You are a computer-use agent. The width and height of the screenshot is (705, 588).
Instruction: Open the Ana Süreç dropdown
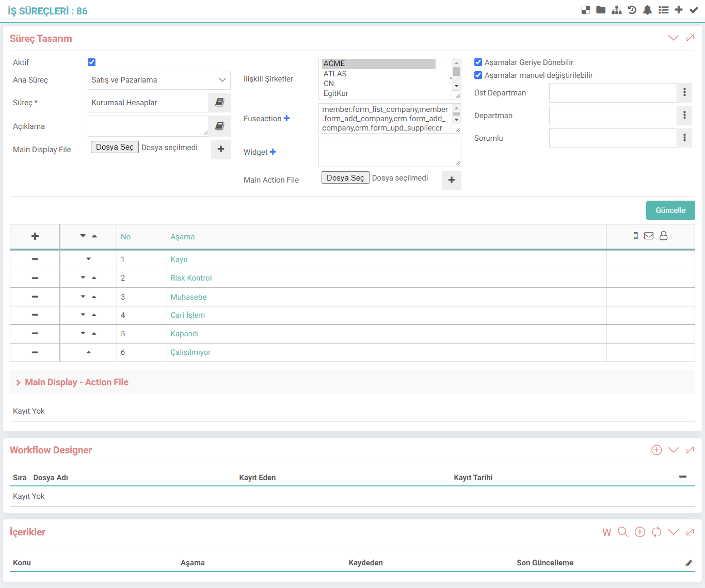(159, 80)
